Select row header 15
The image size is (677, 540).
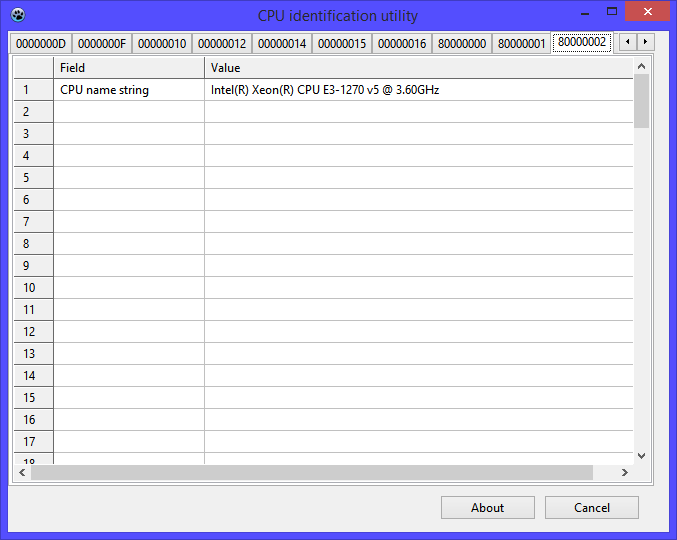[33, 398]
